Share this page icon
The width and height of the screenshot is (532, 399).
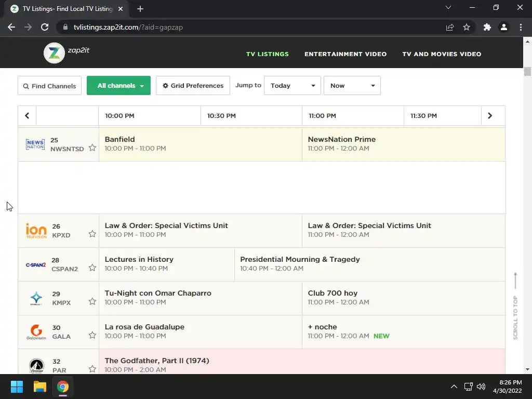click(x=450, y=27)
